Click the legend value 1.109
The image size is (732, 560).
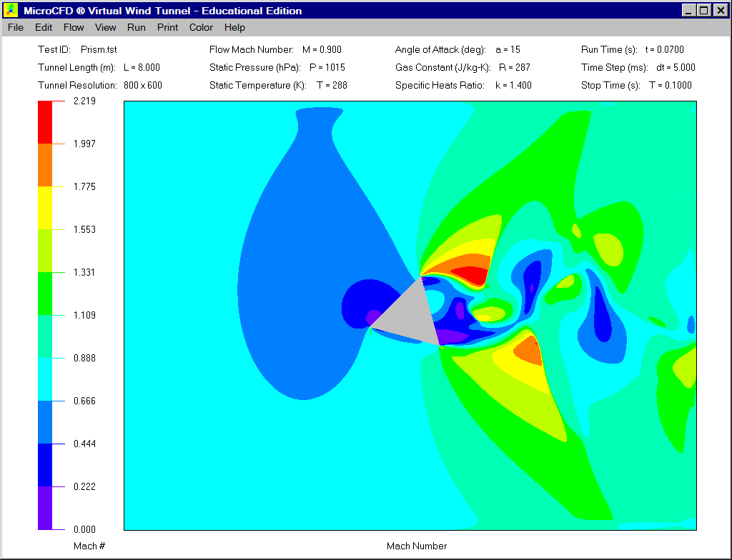click(x=84, y=315)
